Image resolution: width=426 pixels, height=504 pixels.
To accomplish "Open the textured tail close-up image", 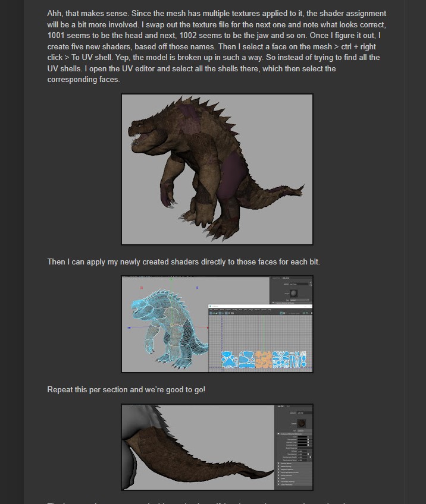I will click(x=217, y=447).
